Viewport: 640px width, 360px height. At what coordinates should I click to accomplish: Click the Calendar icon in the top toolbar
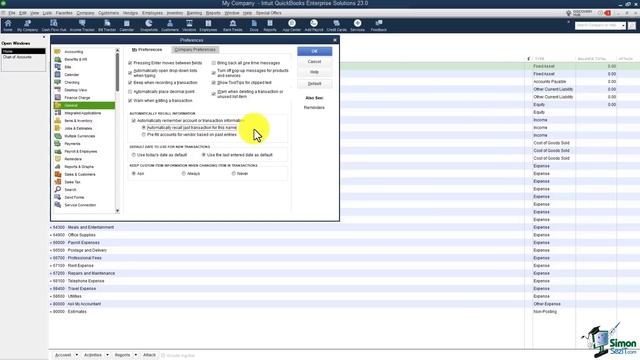127,25
